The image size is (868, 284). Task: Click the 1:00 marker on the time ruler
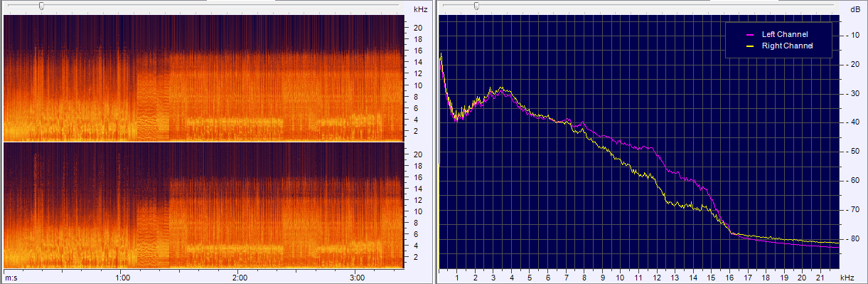click(x=122, y=278)
